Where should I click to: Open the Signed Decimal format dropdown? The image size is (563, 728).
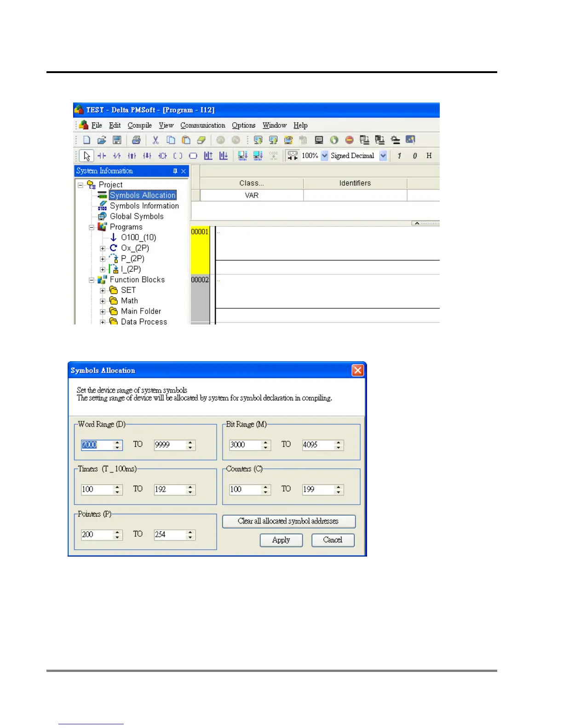[x=383, y=156]
